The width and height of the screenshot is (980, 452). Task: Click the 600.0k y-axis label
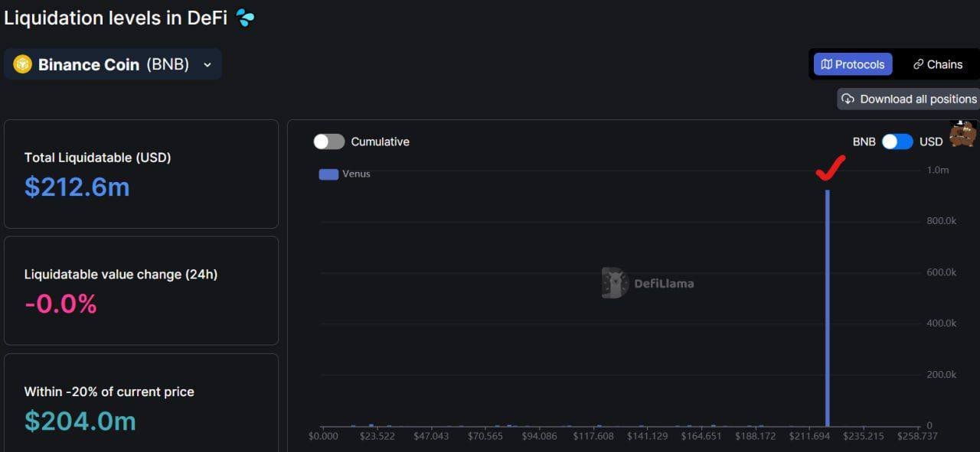click(x=941, y=272)
